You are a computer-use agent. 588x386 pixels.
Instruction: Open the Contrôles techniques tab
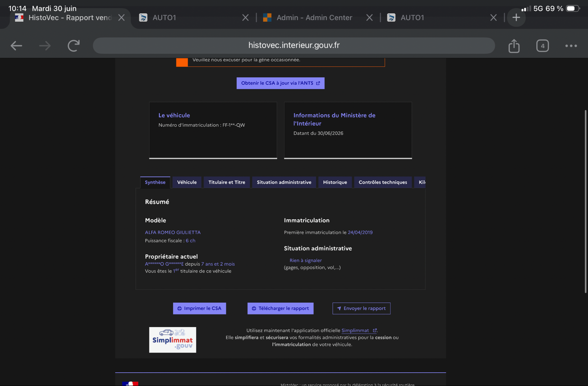[x=383, y=182]
